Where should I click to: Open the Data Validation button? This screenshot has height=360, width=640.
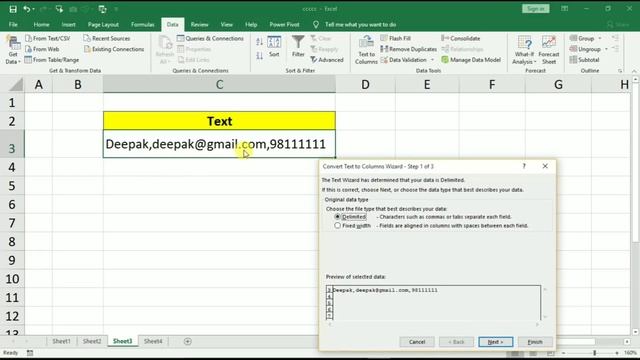(x=404, y=60)
